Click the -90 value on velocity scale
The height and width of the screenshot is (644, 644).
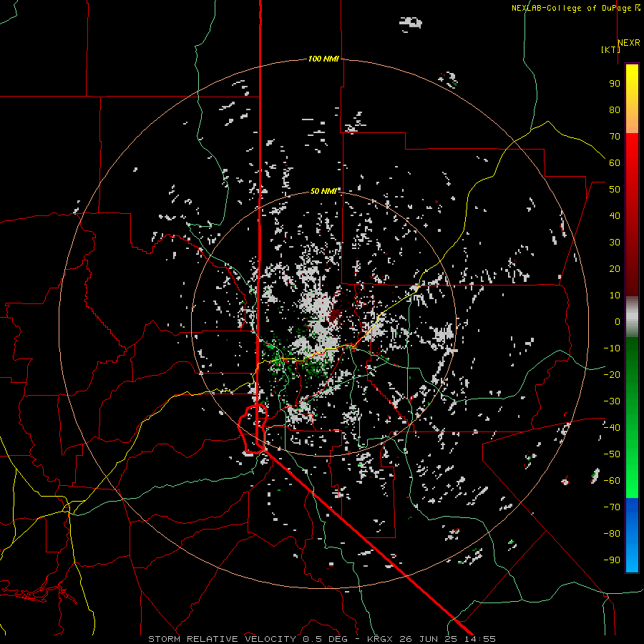pos(612,560)
